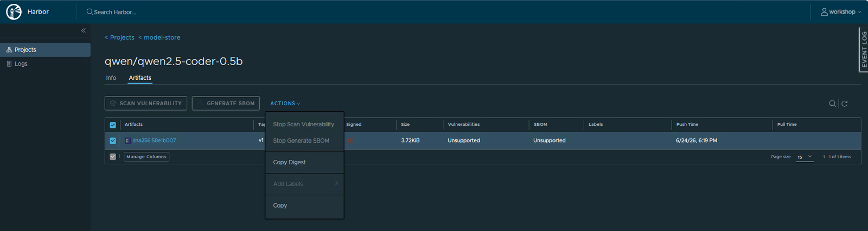Click the Harbor search magnifier icon
The width and height of the screenshot is (868, 231).
90,12
